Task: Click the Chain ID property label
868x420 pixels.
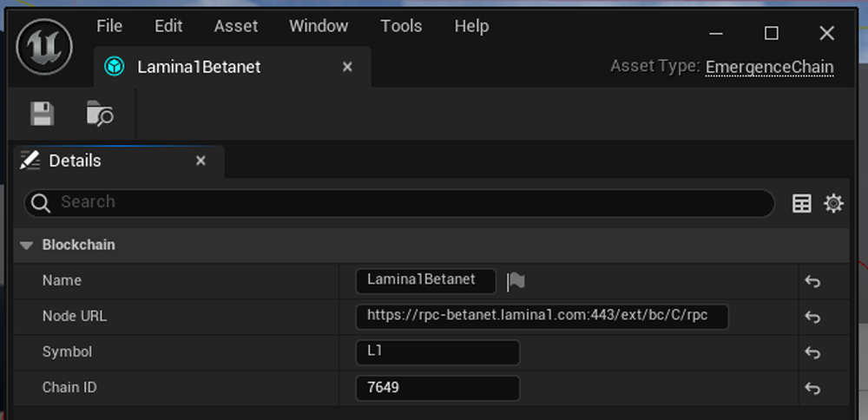Action: [69, 387]
